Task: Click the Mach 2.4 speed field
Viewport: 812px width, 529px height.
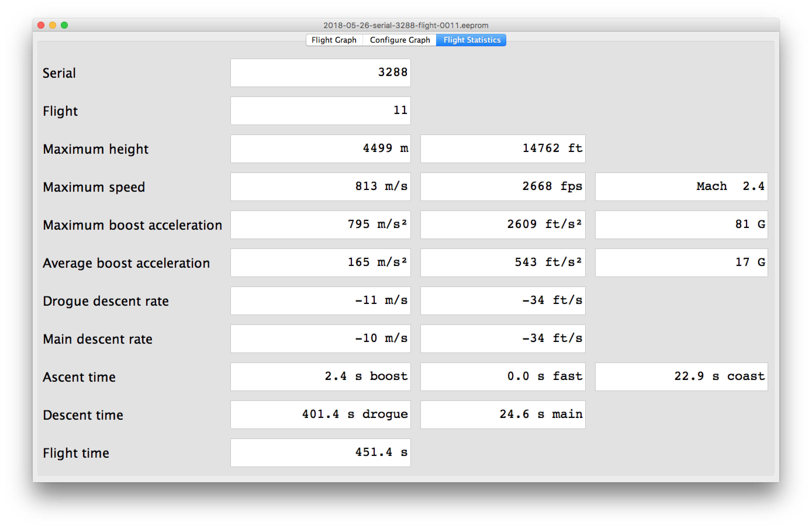Action: pos(681,186)
